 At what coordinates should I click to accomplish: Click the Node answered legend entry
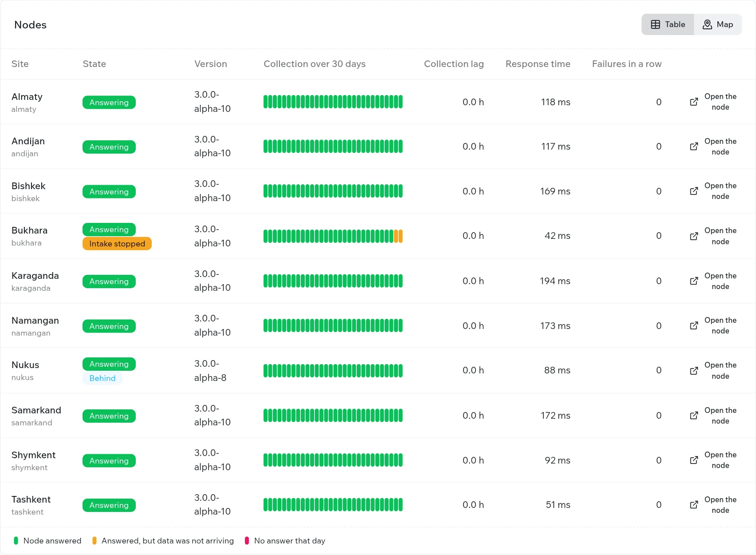[47, 541]
